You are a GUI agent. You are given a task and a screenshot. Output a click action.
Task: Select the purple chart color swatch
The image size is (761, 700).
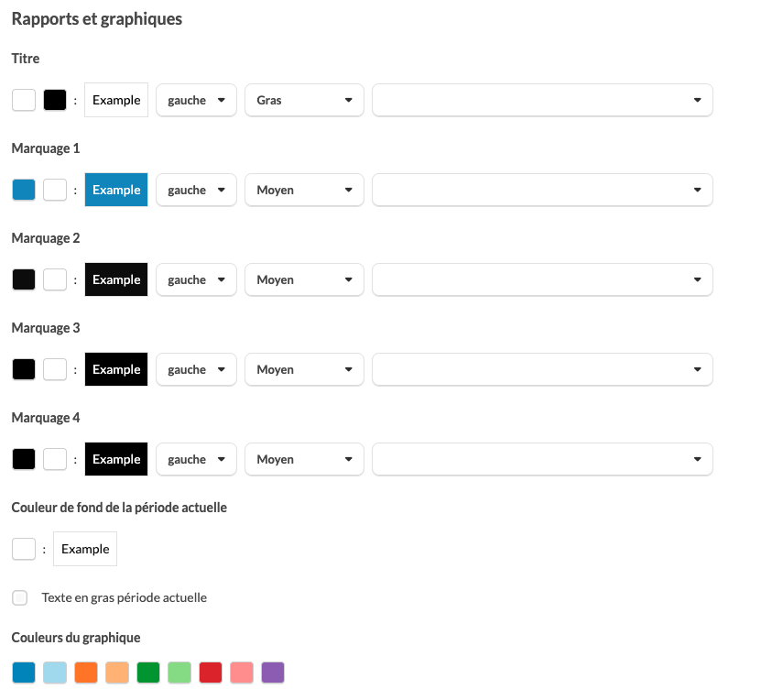[x=273, y=673]
